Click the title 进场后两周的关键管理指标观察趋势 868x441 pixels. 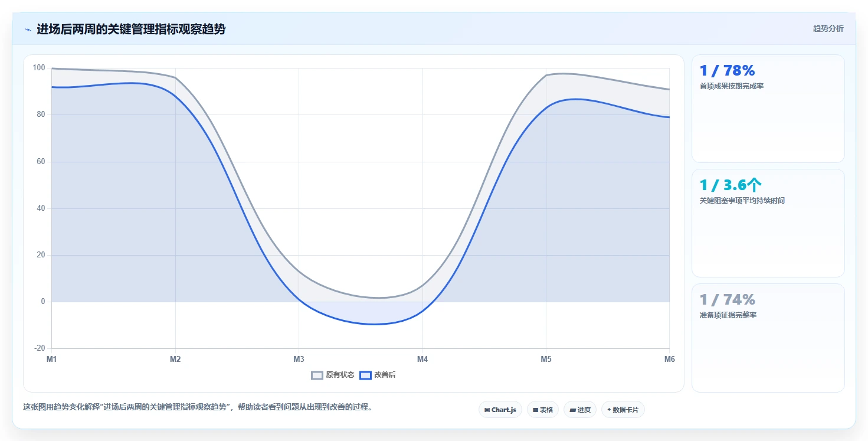click(131, 29)
